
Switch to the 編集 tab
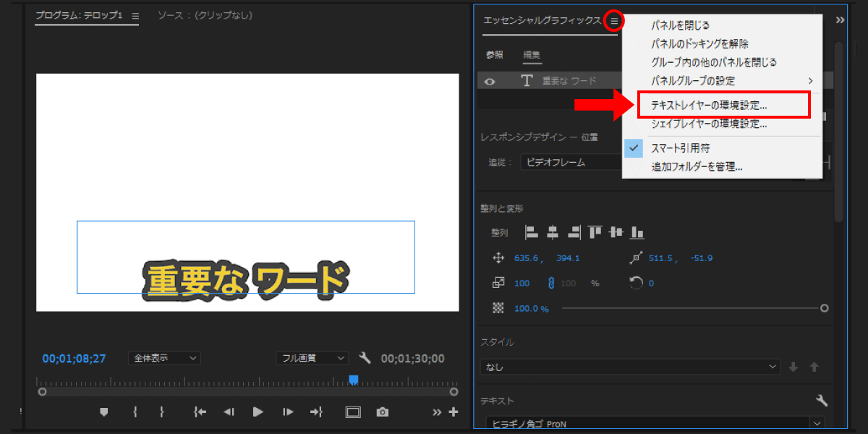pyautogui.click(x=532, y=54)
